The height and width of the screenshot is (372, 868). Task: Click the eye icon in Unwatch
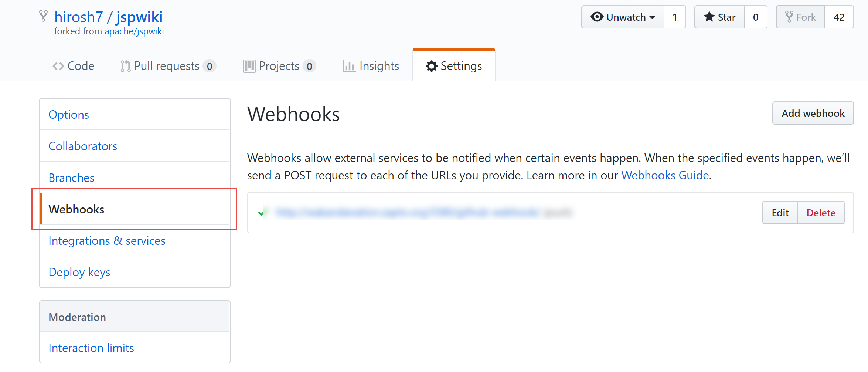click(597, 17)
